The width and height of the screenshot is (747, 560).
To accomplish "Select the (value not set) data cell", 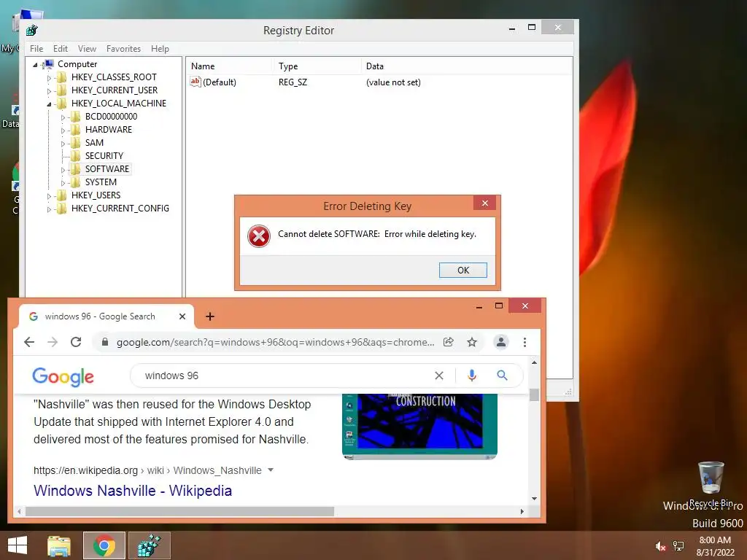I will pyautogui.click(x=393, y=82).
